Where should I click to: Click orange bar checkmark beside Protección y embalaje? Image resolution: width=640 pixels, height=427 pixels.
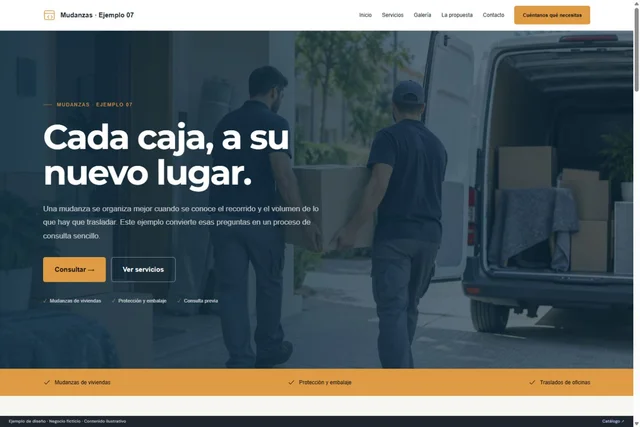coord(291,383)
